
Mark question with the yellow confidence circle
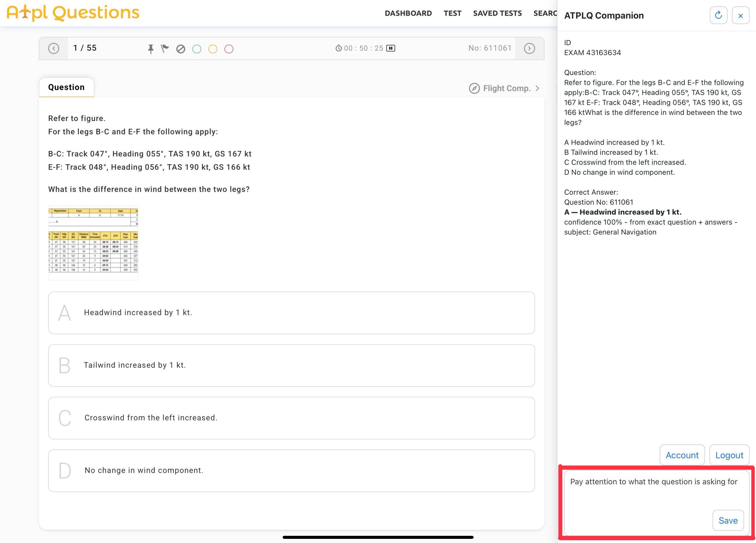[213, 49]
